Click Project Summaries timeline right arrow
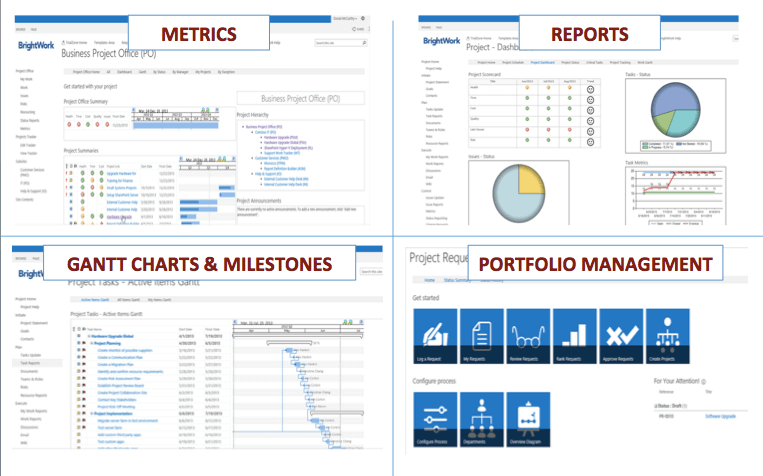The width and height of the screenshot is (763, 476). (233, 159)
